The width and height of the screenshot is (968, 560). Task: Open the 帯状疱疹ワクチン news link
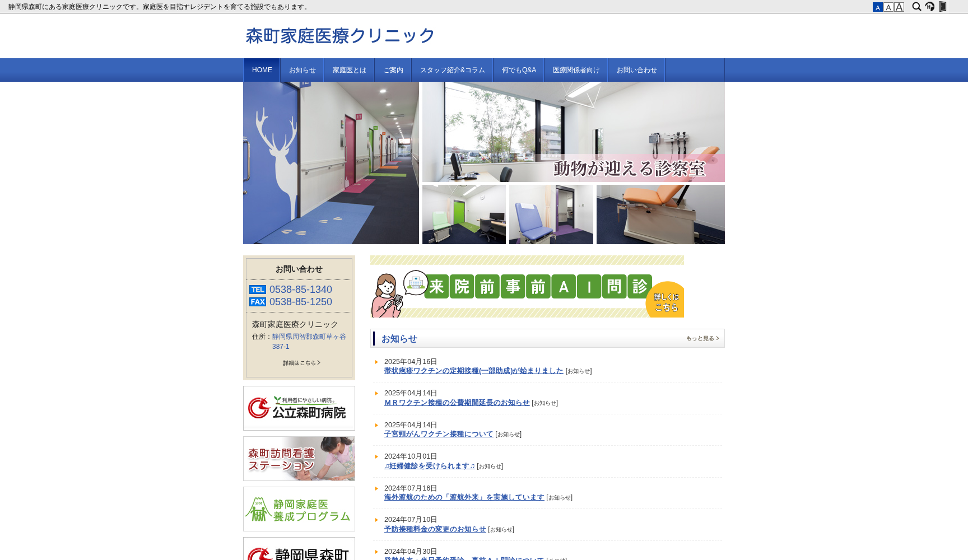pyautogui.click(x=473, y=370)
